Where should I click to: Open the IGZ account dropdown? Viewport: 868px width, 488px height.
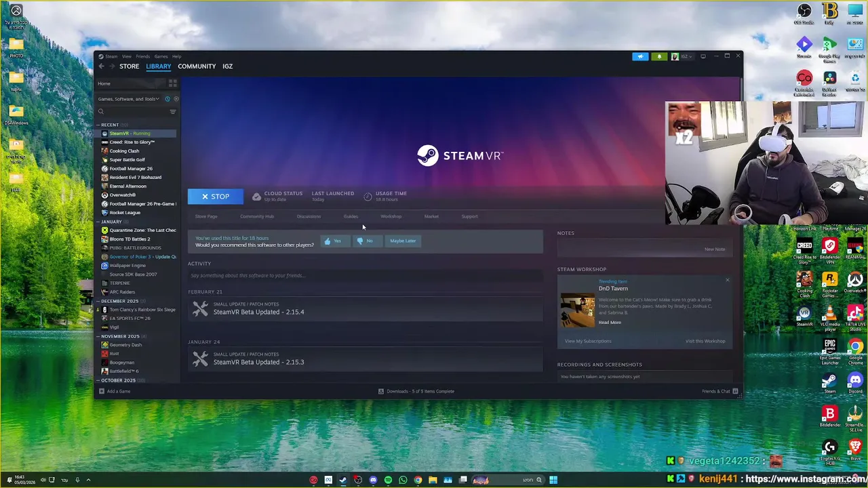click(x=683, y=57)
